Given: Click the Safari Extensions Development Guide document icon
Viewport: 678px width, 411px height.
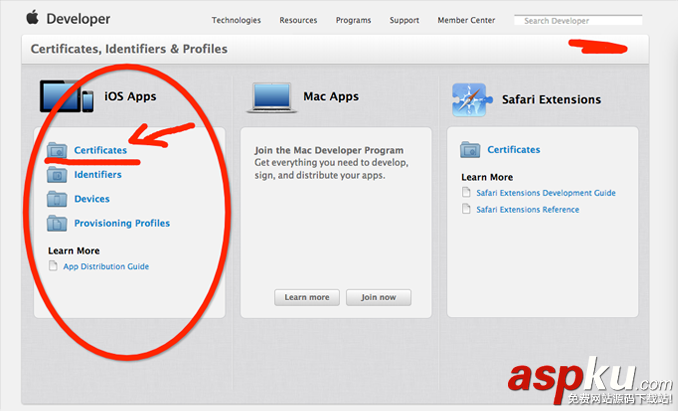Looking at the screenshot, I should [x=466, y=192].
